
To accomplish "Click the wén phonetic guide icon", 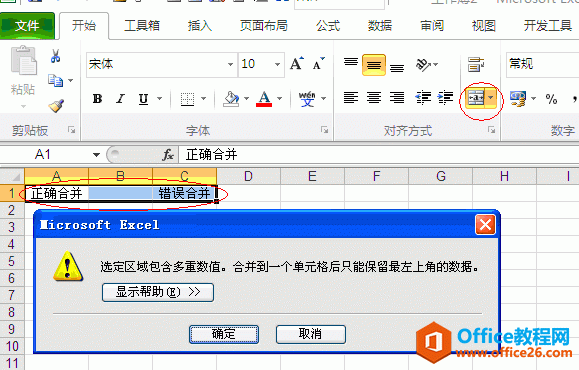I will pyautogui.click(x=307, y=99).
